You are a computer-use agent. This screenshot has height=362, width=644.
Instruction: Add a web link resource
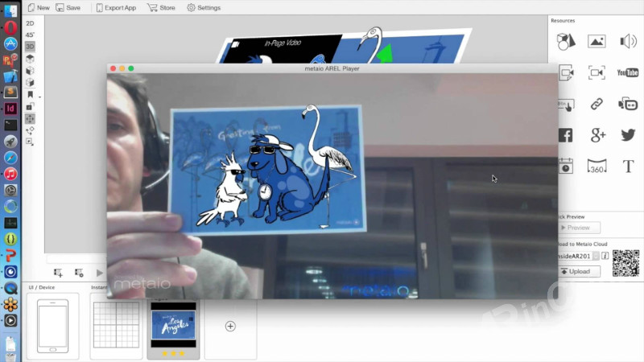(x=597, y=104)
